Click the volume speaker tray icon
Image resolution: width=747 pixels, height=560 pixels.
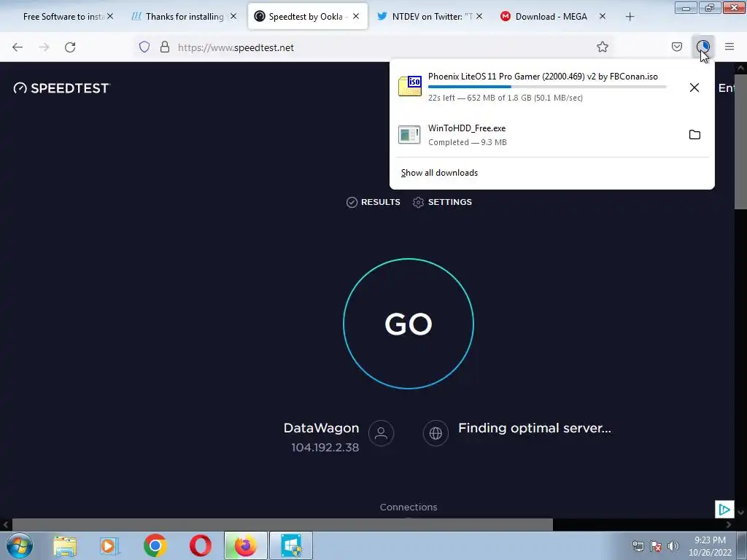673,546
